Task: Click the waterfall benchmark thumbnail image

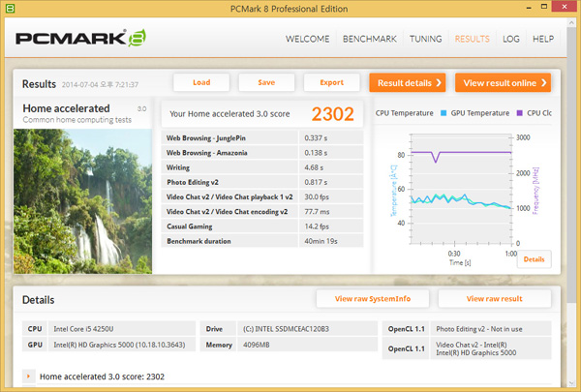Action: point(82,201)
